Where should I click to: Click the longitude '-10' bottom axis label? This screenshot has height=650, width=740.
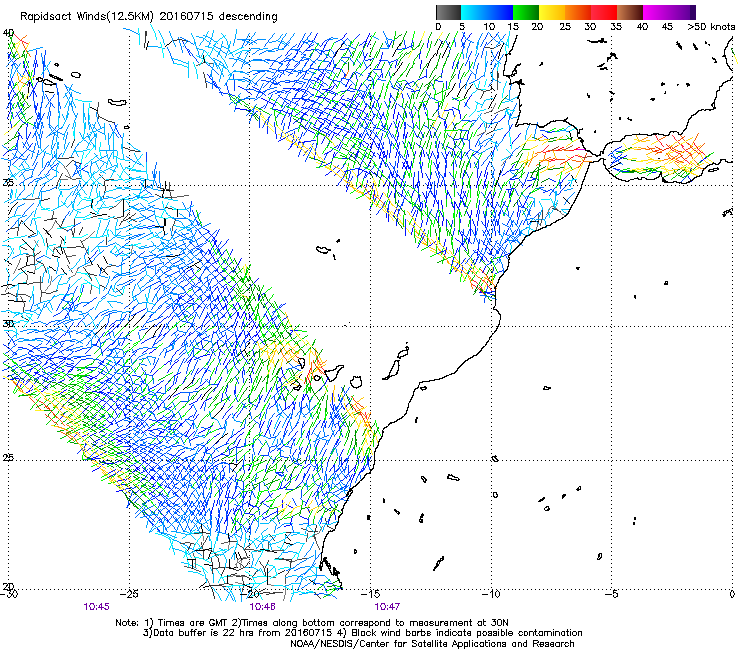point(491,594)
